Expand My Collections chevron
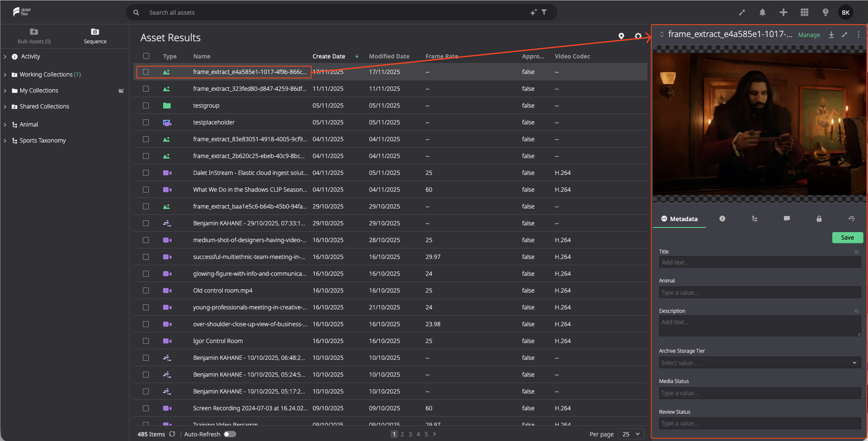The height and width of the screenshot is (441, 868). point(5,90)
